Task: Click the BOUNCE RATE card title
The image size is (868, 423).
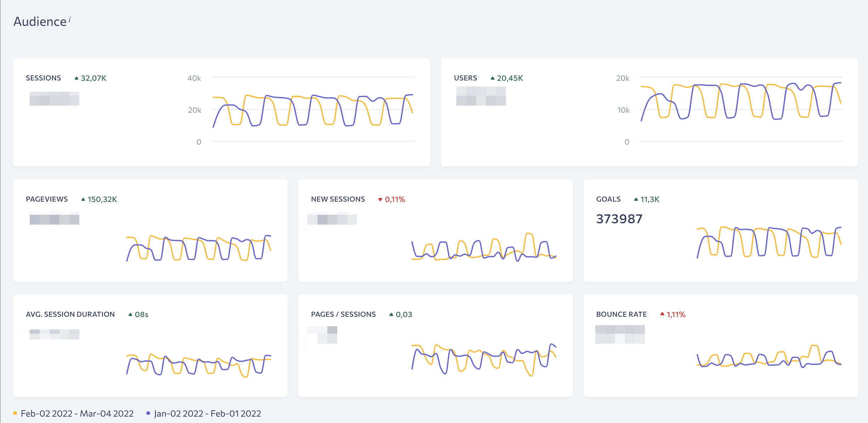Action: coord(621,314)
